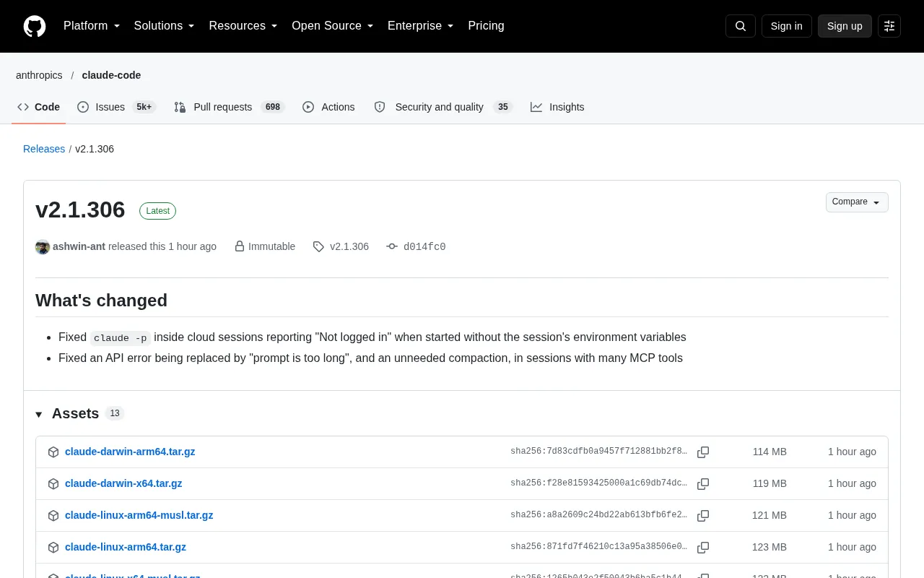Screen dimensions: 924x578
Task: Click the Latest release badge
Action: click(x=157, y=211)
